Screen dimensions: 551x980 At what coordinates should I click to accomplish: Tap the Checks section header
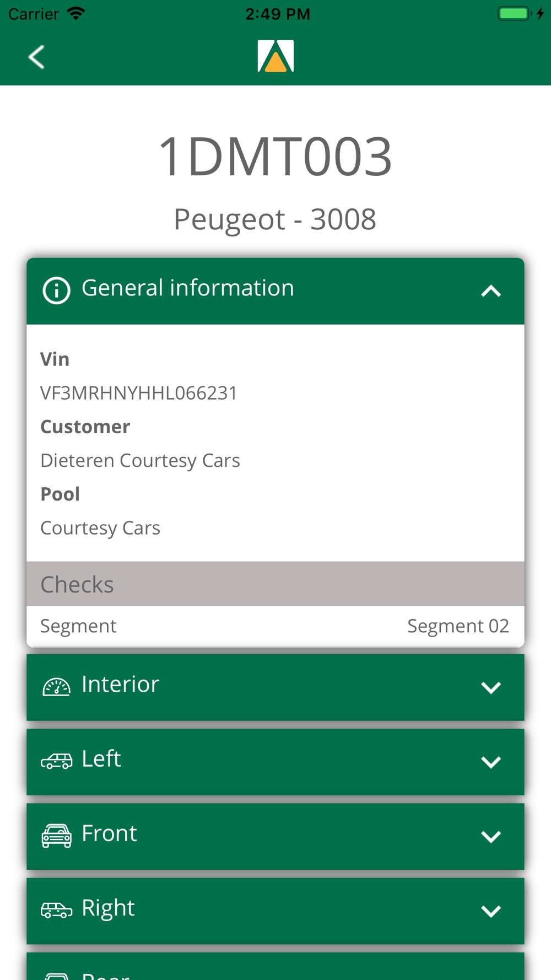[275, 584]
